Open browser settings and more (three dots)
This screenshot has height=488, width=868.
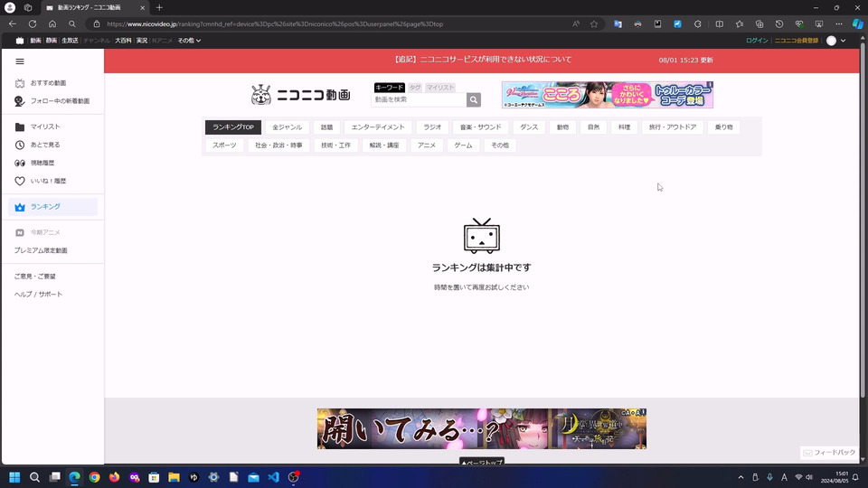click(839, 23)
